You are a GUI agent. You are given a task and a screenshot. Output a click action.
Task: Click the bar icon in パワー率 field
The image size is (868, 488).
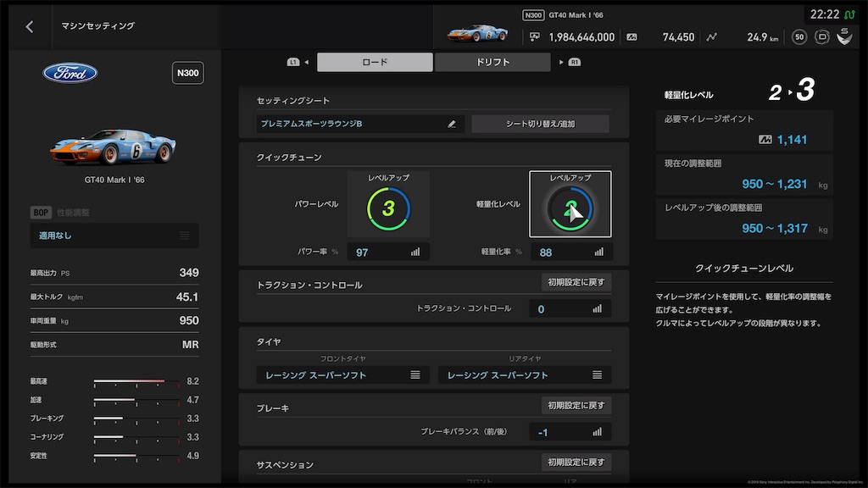click(x=415, y=252)
